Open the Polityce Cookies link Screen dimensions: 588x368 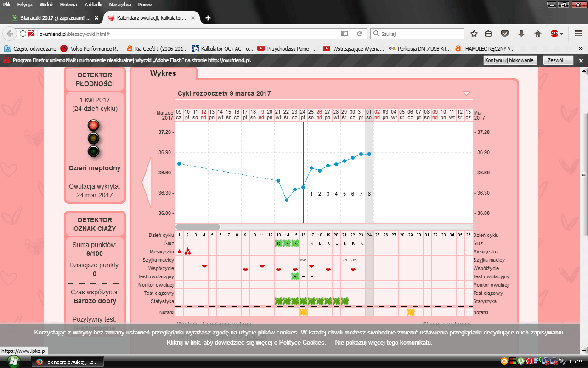point(302,343)
